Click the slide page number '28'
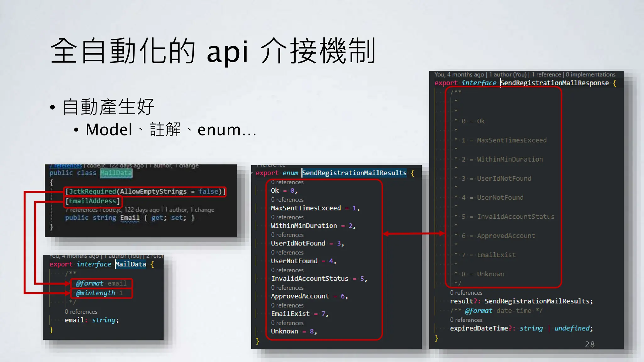Image resolution: width=644 pixels, height=362 pixels. coord(590,345)
